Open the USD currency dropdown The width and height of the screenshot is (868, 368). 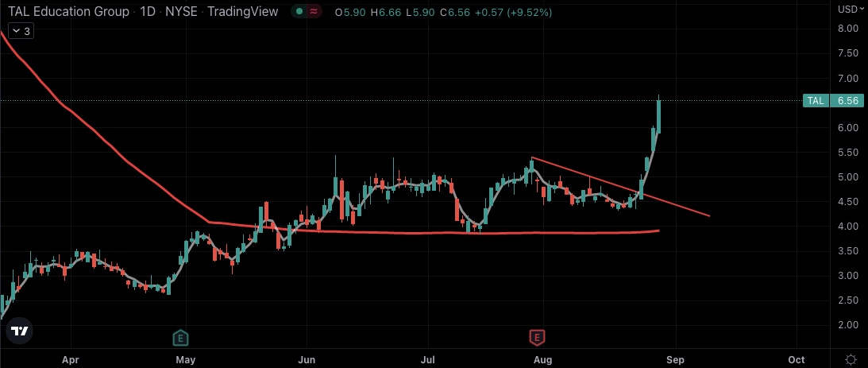click(x=851, y=8)
